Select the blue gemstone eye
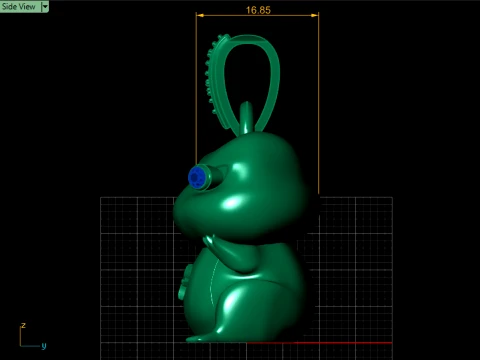Screen dimensions: 480x360 point(197,178)
